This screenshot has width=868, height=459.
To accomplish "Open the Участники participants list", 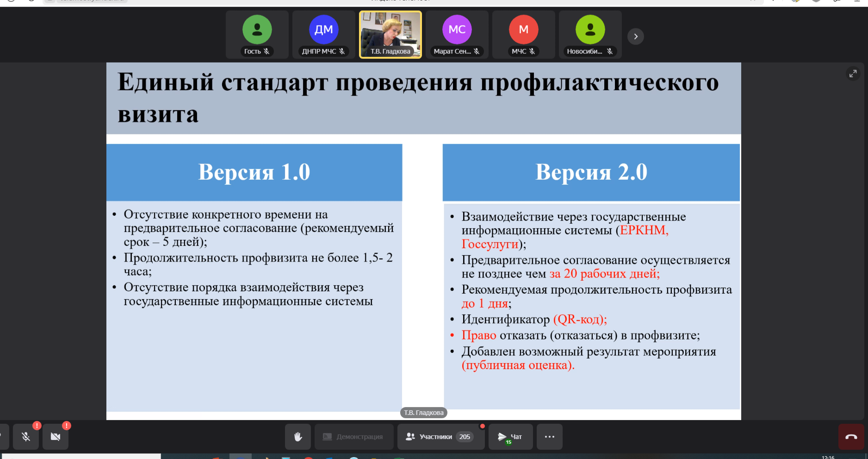I will click(x=441, y=437).
